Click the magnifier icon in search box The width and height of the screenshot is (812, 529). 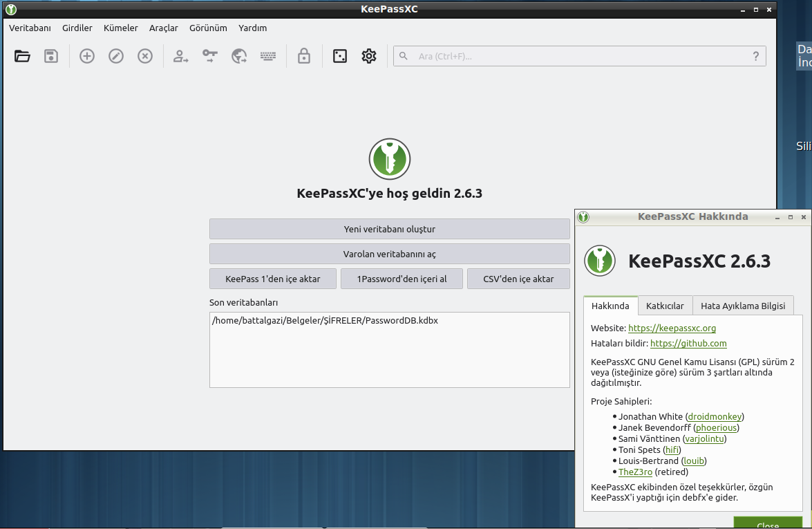[x=404, y=56]
